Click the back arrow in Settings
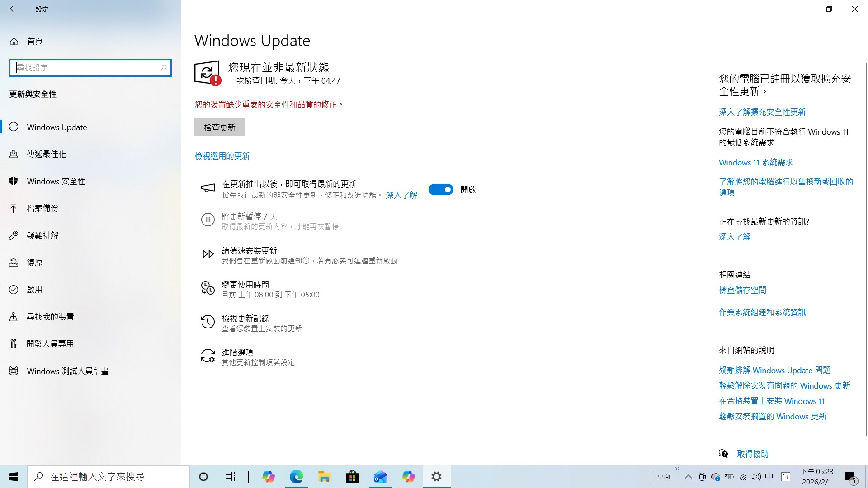The width and height of the screenshot is (868, 488). [x=13, y=9]
